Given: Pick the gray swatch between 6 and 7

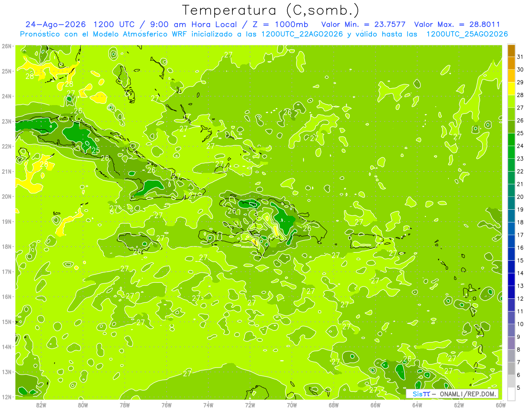Looking at the screenshot, I should pos(511,368).
